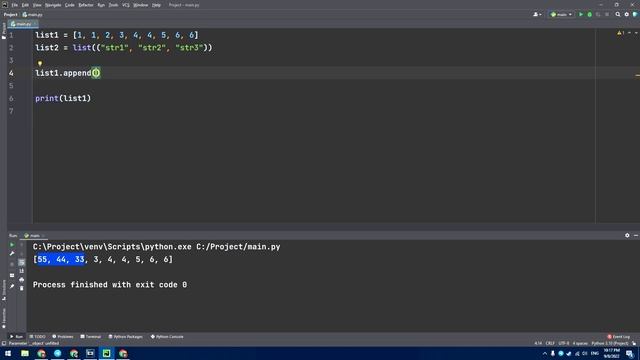Image resolution: width=640 pixels, height=360 pixels.
Task: Hide the Run panel with minimize dash
Action: (x=636, y=236)
